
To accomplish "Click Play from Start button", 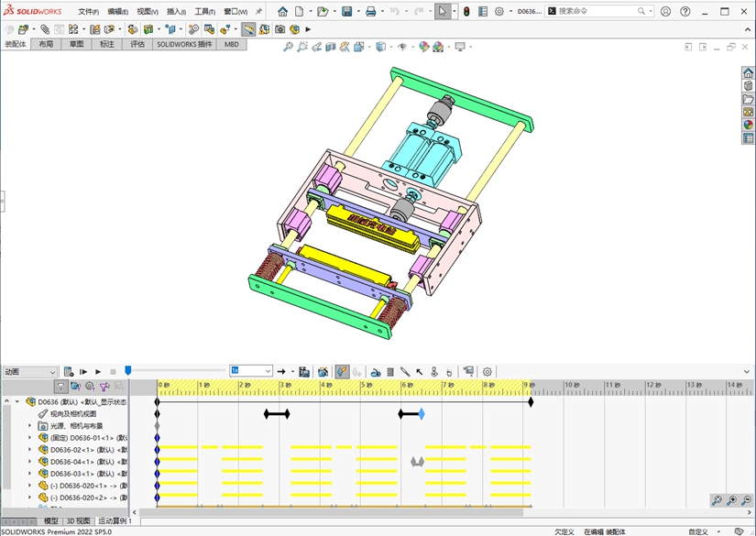I will point(83,372).
